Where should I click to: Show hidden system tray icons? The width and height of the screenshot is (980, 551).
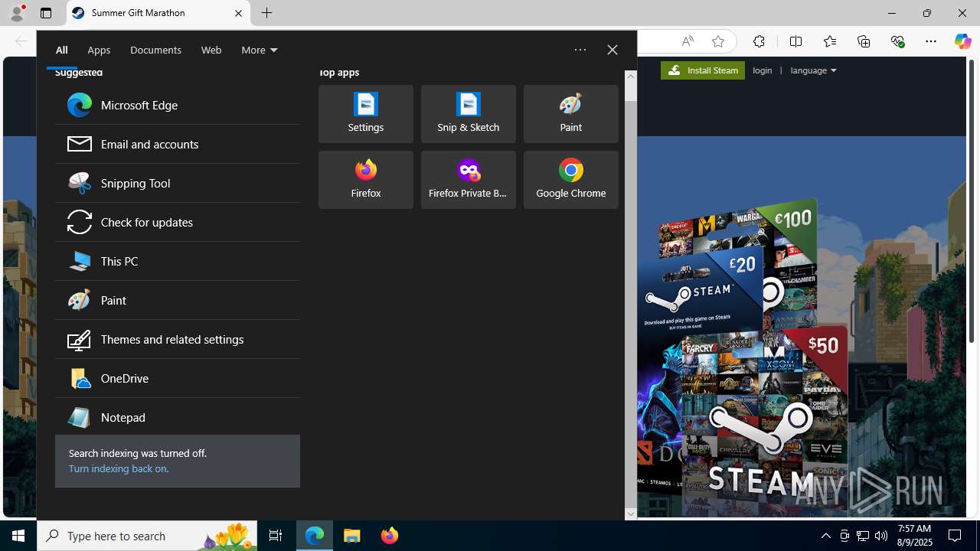click(x=825, y=536)
